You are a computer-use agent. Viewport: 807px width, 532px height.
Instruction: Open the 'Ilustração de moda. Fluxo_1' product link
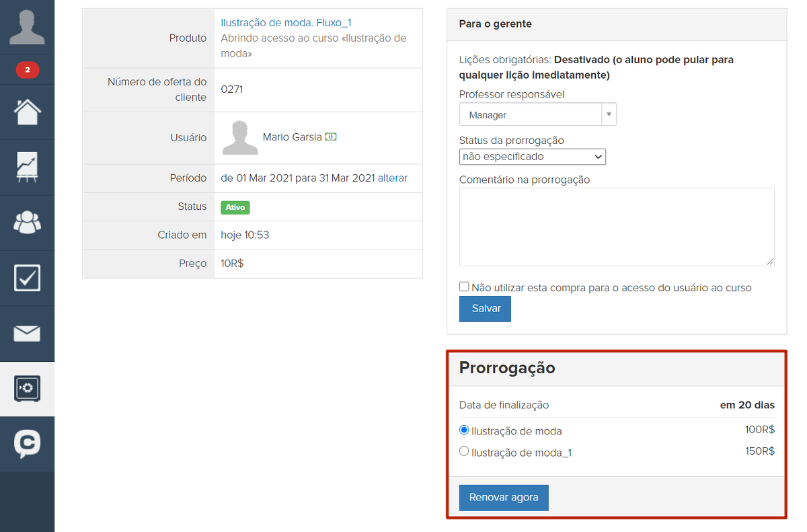[x=286, y=23]
